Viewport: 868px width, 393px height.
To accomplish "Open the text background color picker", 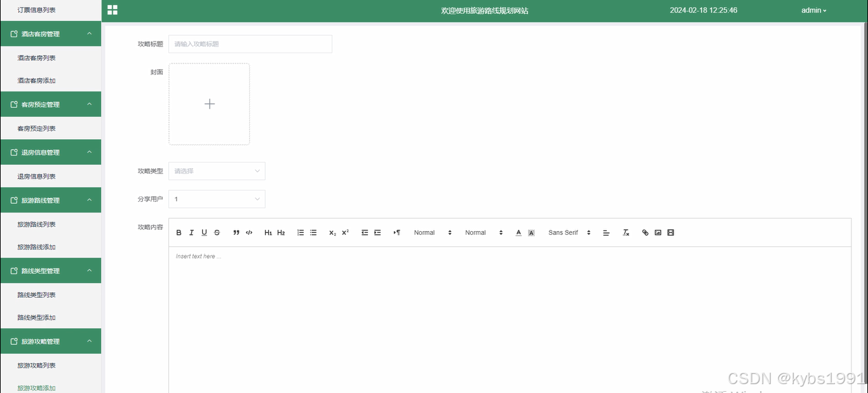I will coord(531,232).
